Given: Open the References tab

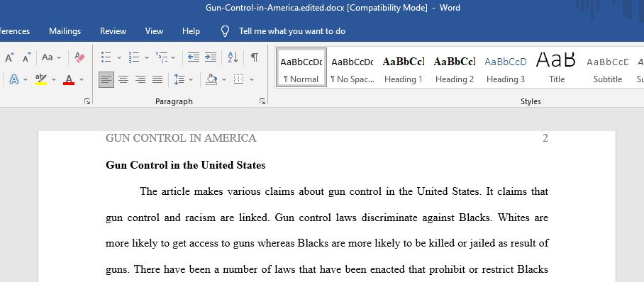Looking at the screenshot, I should [x=15, y=31].
